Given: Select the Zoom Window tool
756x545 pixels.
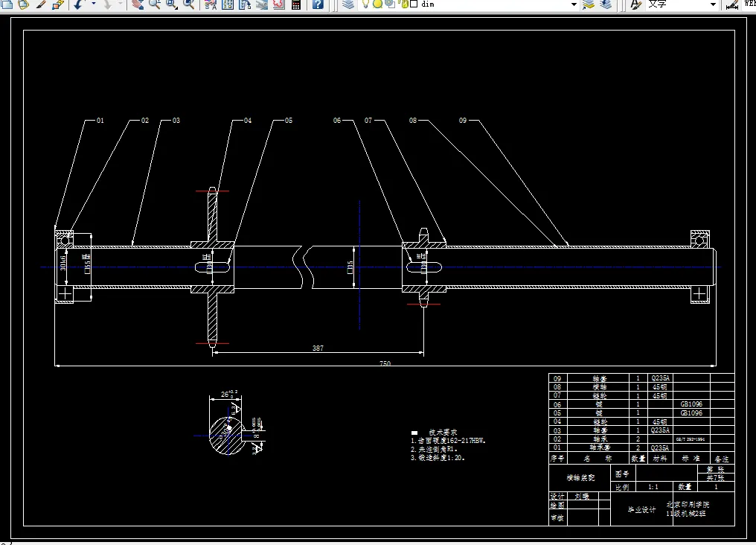Looking at the screenshot, I should click(172, 4).
